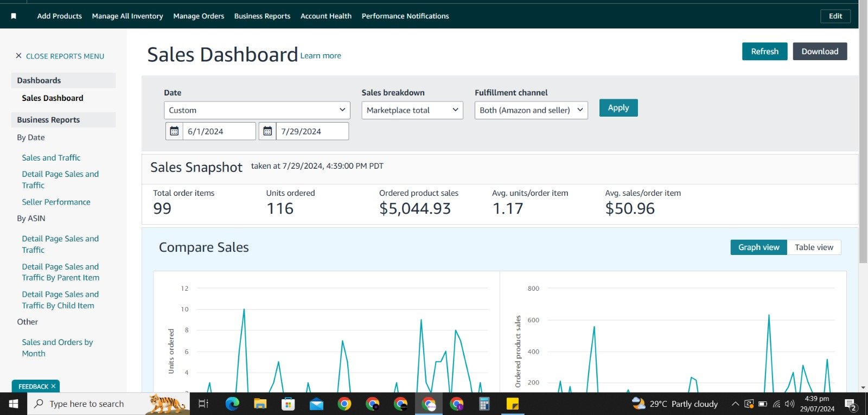Open Microsoft Store from the taskbar

point(288,404)
